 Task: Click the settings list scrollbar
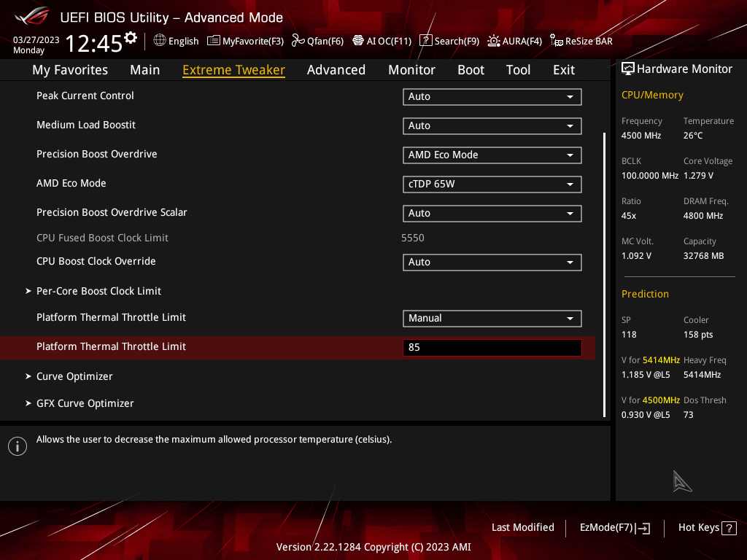[604, 275]
